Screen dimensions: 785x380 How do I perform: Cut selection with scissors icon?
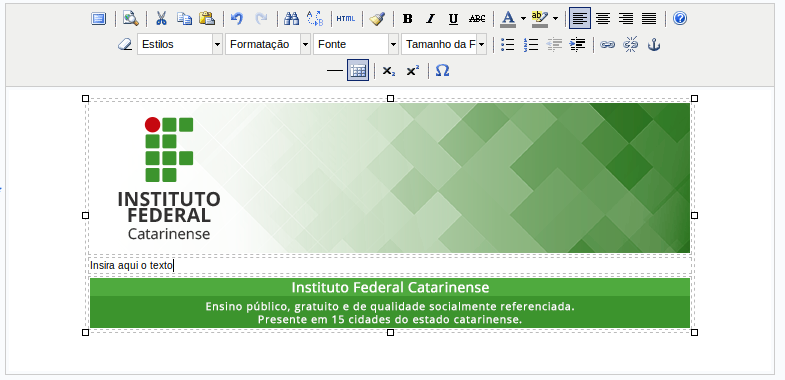(x=161, y=19)
